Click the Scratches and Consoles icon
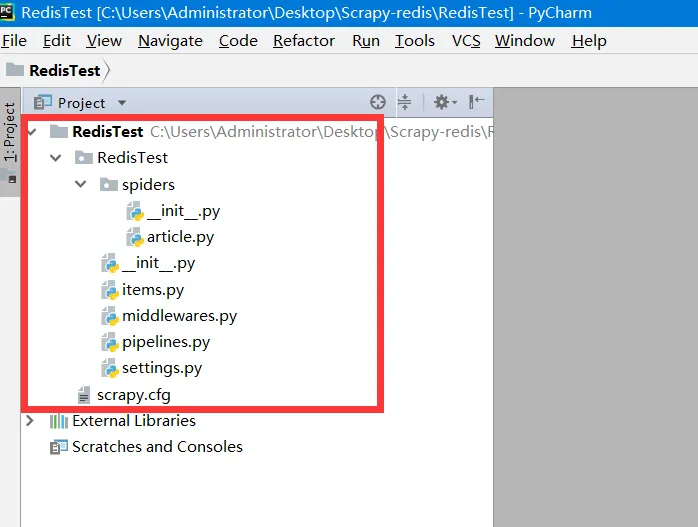Viewport: 698px width, 527px height. [x=59, y=447]
